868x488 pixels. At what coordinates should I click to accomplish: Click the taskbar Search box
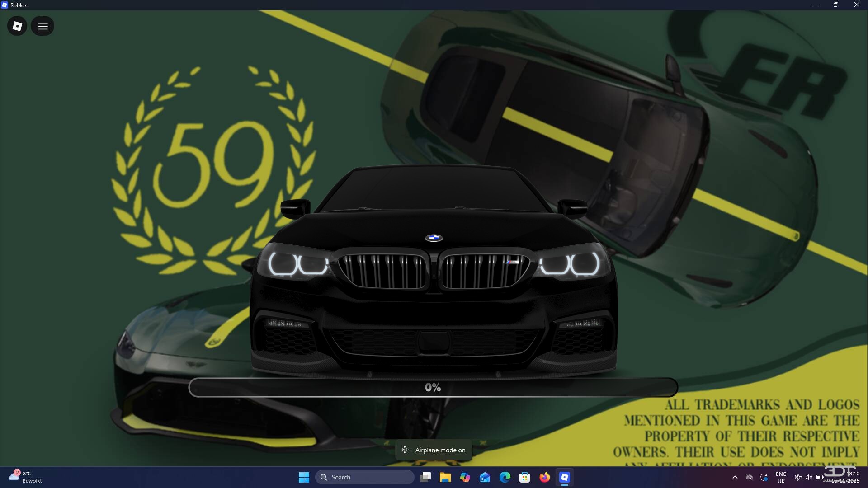pyautogui.click(x=364, y=477)
